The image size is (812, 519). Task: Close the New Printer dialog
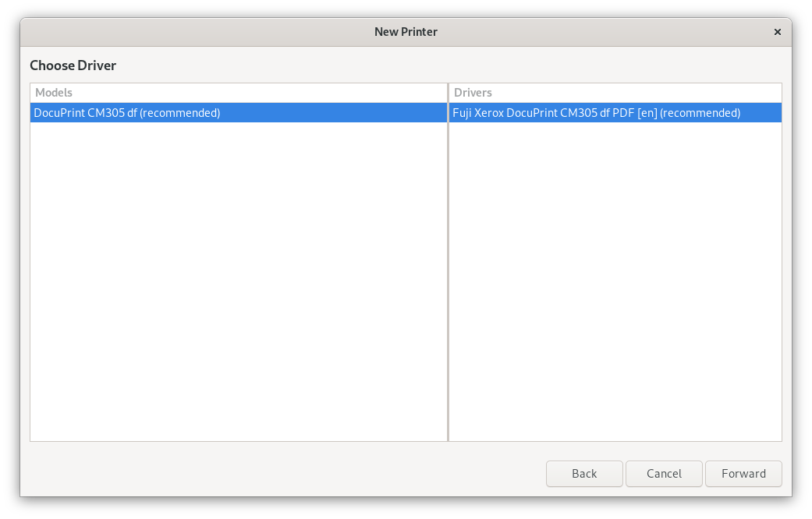(777, 32)
